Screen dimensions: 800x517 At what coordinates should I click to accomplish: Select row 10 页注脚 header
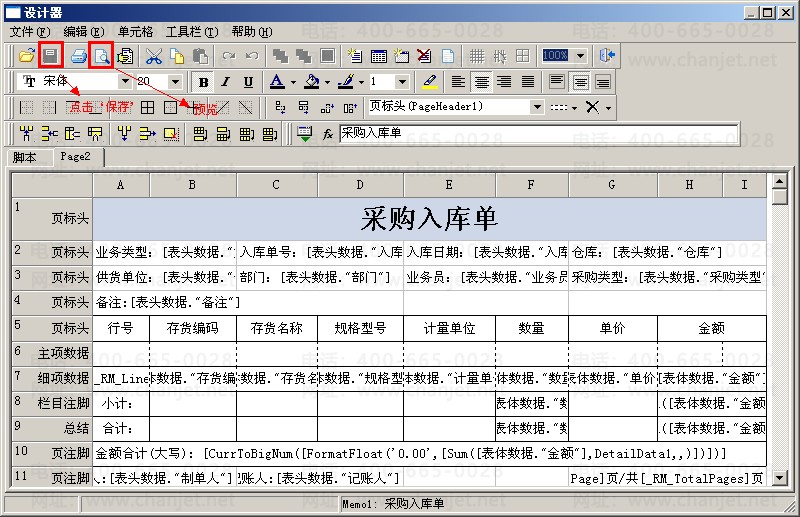coord(52,453)
